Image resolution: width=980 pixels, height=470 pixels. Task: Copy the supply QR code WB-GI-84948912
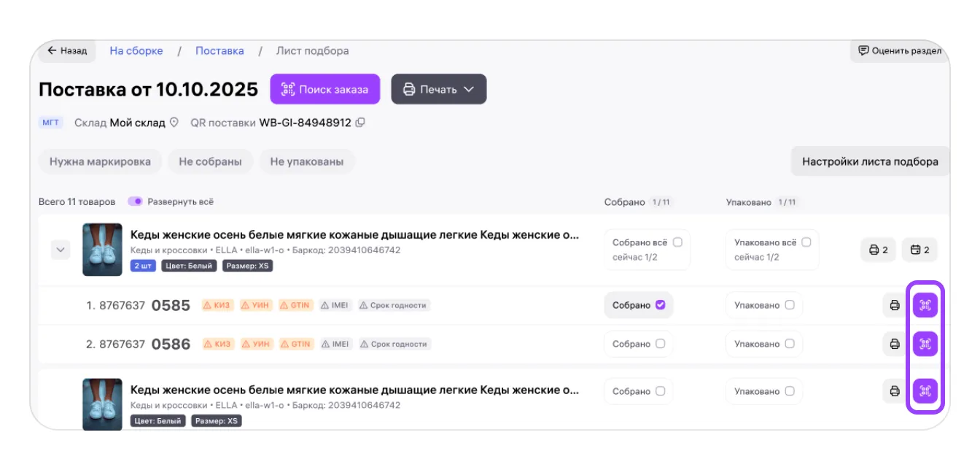(x=360, y=123)
